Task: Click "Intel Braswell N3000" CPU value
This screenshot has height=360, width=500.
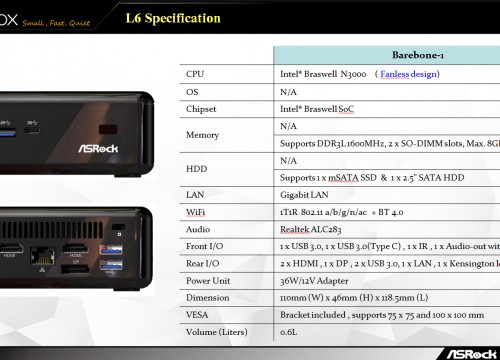Action: [323, 74]
